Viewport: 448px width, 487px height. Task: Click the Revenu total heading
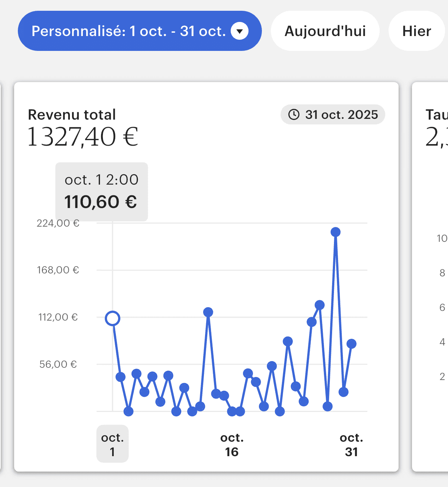point(72,114)
